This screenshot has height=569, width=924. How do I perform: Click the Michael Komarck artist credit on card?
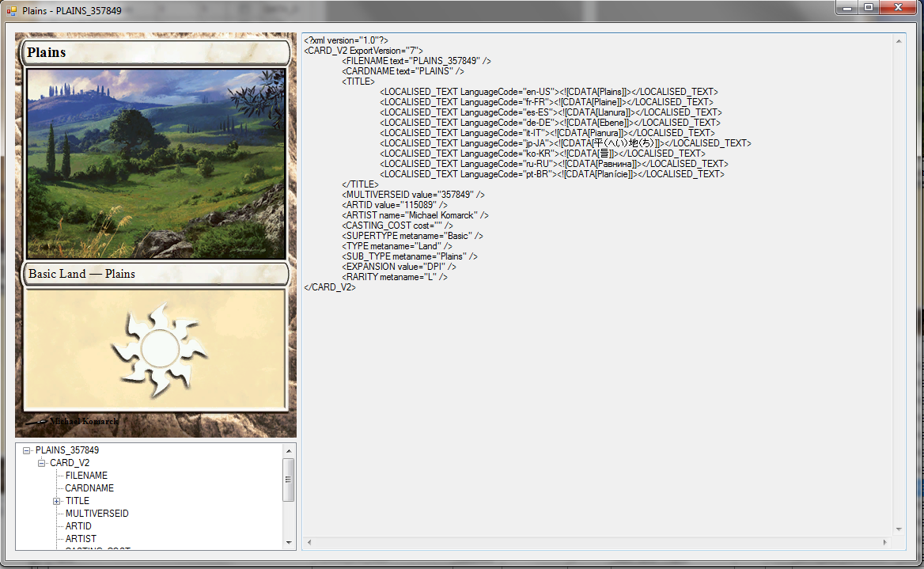point(85,422)
